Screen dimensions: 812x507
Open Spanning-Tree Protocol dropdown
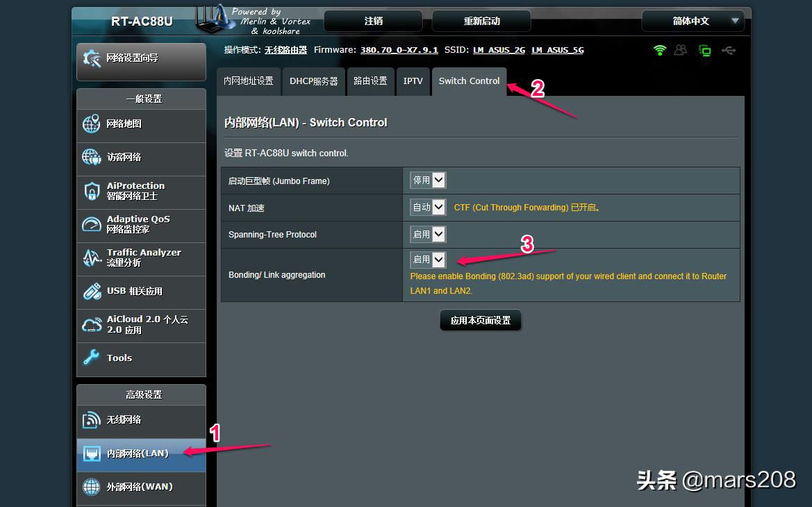pos(428,234)
